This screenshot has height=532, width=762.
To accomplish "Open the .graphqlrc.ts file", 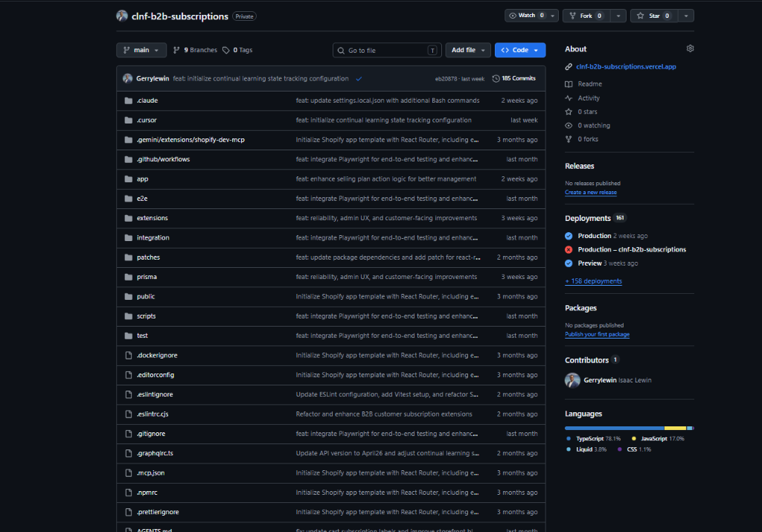I will 155,453.
